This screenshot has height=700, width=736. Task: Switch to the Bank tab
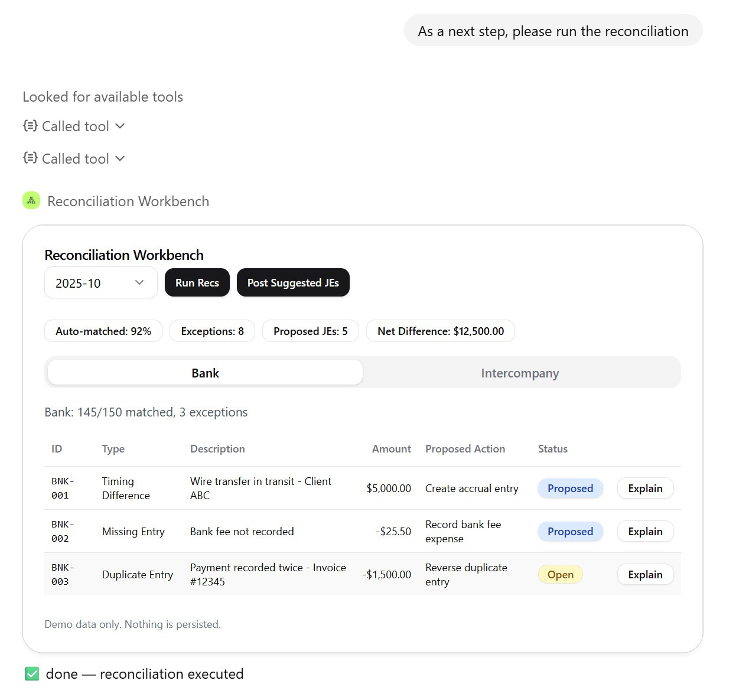(x=205, y=373)
